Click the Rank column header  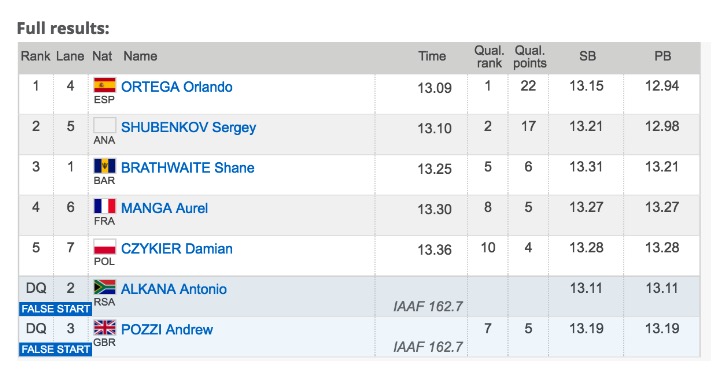coord(35,56)
